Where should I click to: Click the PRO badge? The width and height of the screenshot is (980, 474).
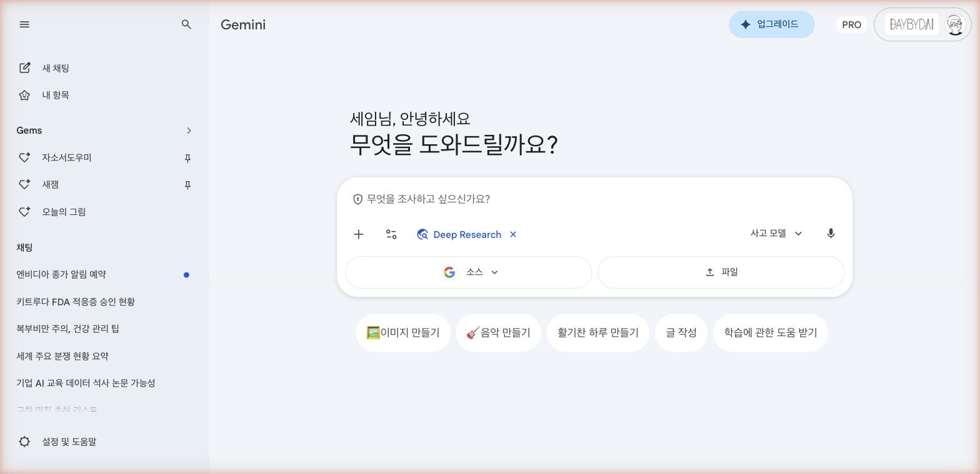point(851,25)
